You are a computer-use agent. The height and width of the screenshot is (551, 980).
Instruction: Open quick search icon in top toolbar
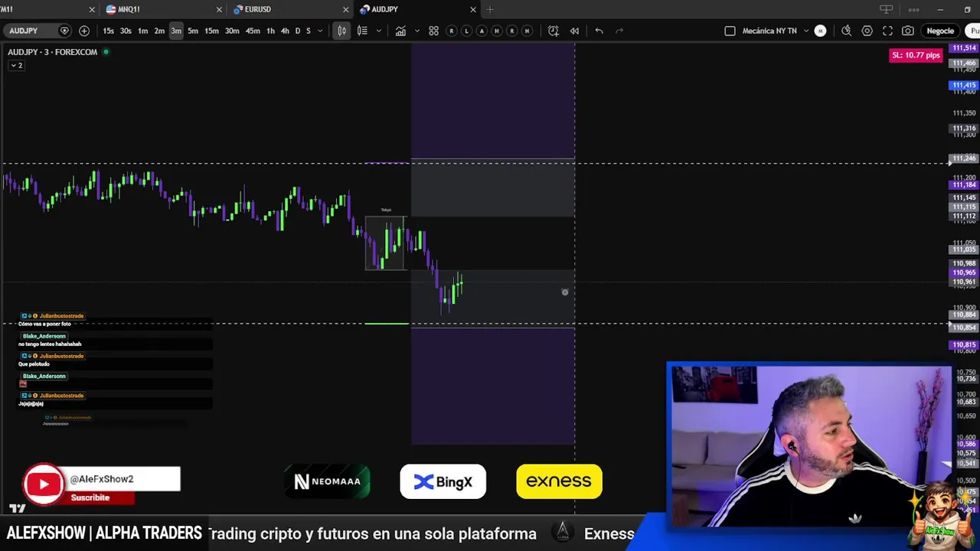coord(846,31)
